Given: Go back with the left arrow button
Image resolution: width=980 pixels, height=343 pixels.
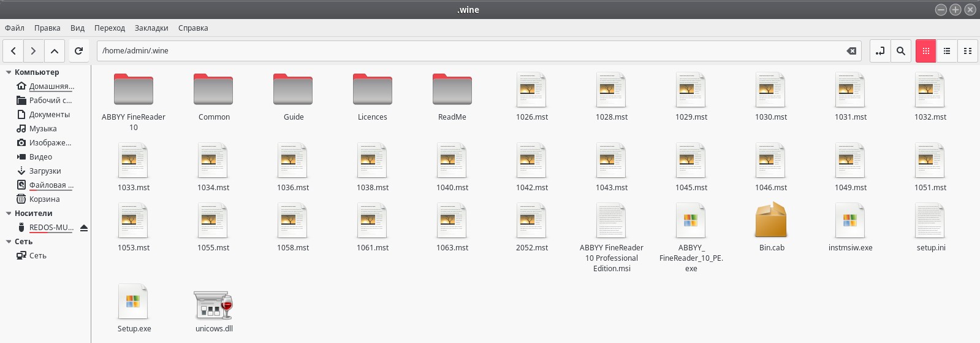Looking at the screenshot, I should point(13,51).
